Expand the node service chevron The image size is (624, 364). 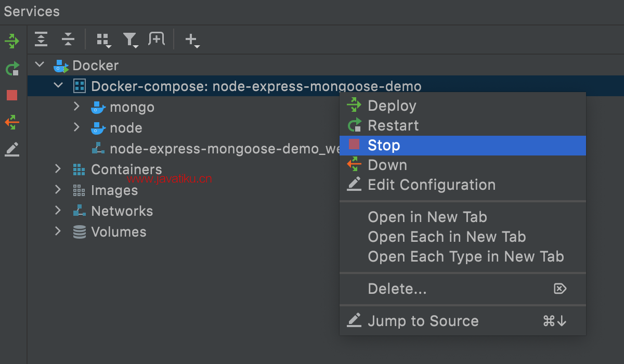77,127
